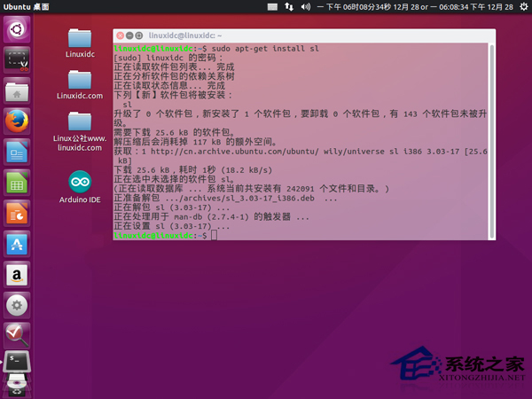Click the line '[sudo] linuxidc 的密码'
This screenshot has height=399, width=532.
tap(168, 58)
